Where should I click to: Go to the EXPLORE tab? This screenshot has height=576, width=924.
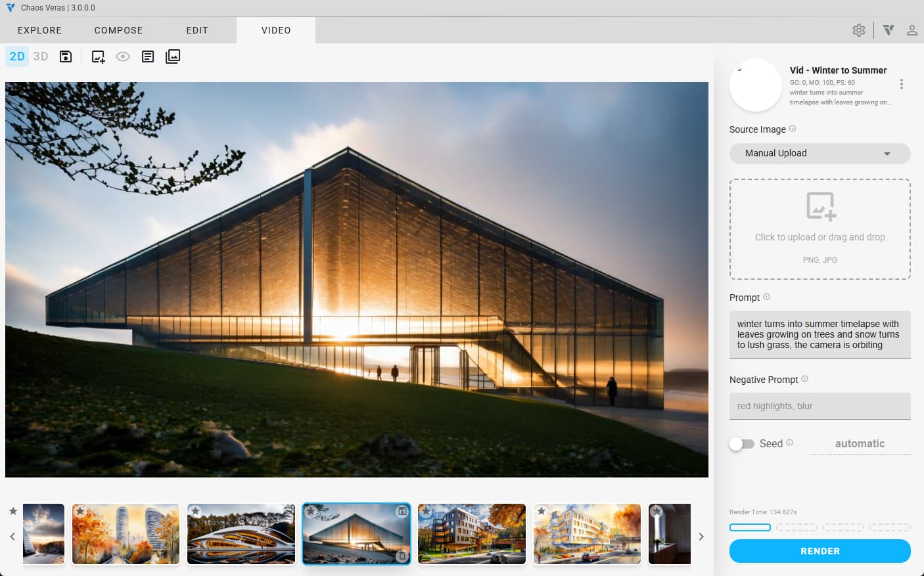pyautogui.click(x=39, y=30)
